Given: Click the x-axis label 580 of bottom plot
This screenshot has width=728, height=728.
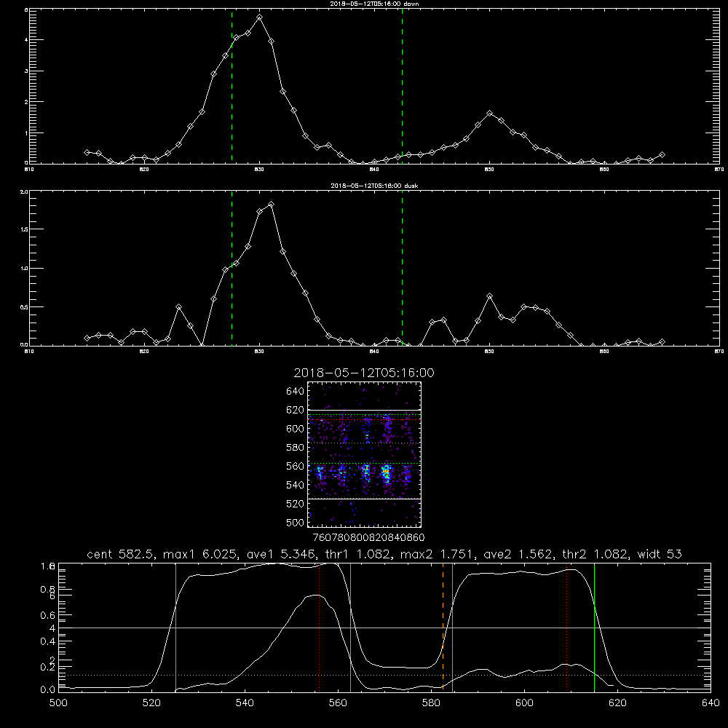Looking at the screenshot, I should pyautogui.click(x=431, y=703).
